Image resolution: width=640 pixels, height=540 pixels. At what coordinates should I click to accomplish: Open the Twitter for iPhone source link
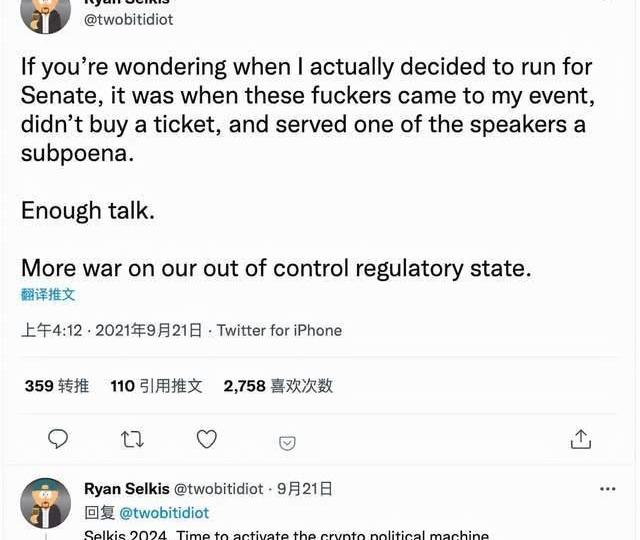(279, 330)
